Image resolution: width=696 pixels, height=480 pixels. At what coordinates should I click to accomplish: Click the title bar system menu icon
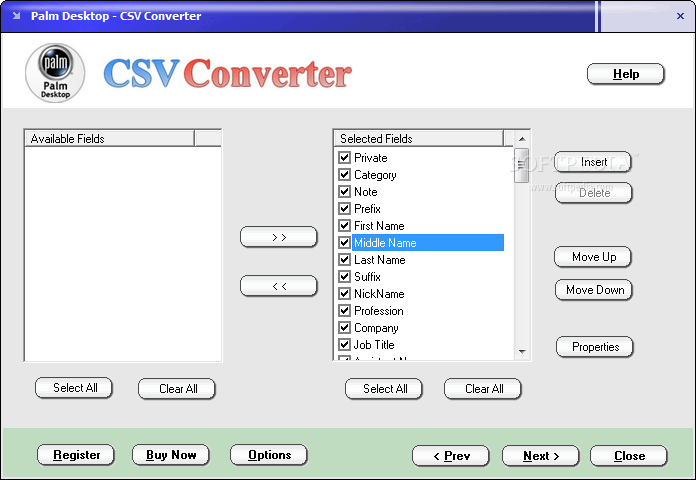pos(16,16)
